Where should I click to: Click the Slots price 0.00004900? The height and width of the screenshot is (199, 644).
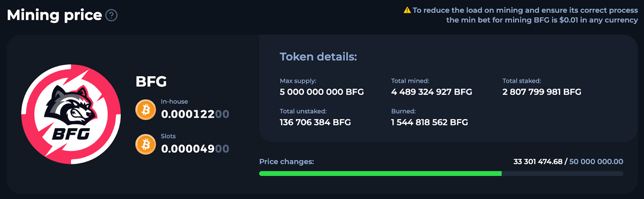pyautogui.click(x=195, y=149)
